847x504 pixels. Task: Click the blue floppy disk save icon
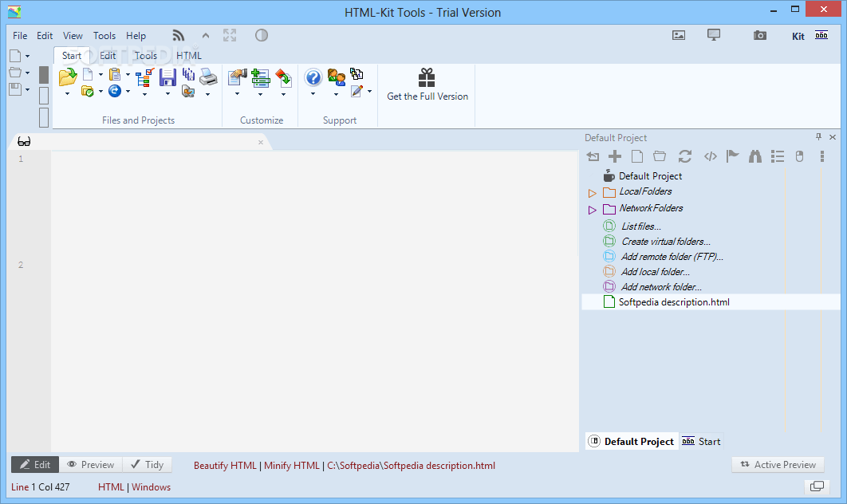coord(167,77)
